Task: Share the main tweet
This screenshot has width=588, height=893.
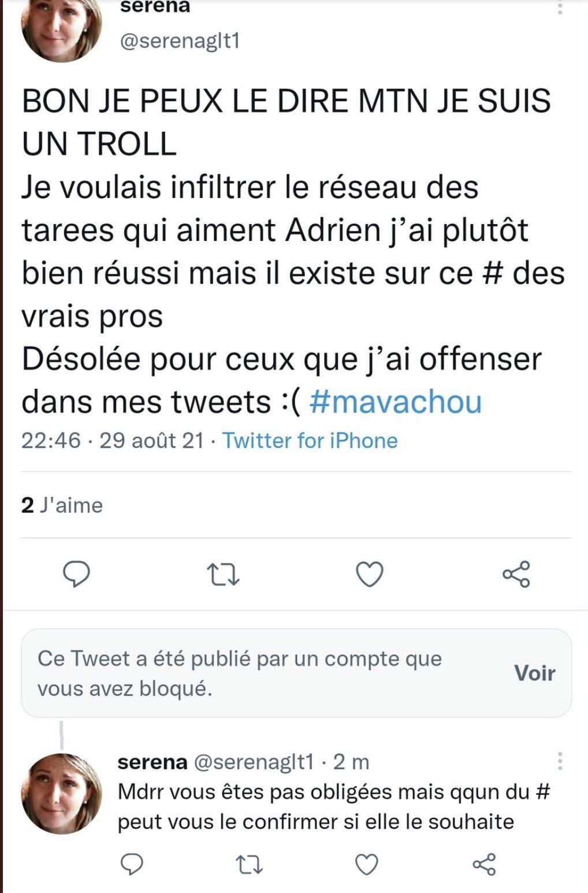Action: (516, 574)
